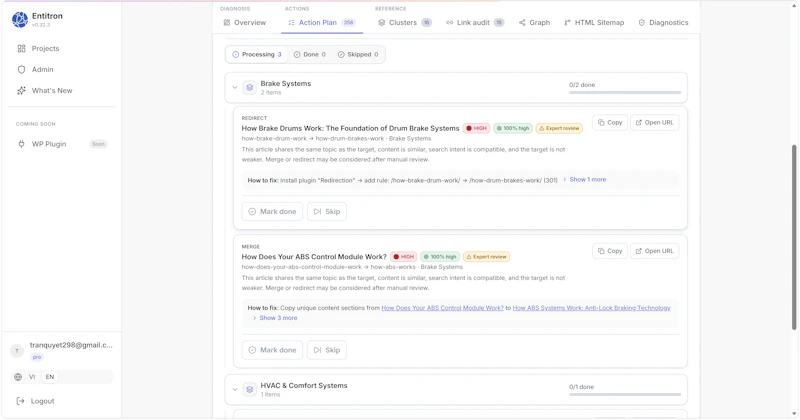The image size is (800, 420).
Task: Switch language to EN
Action: (x=49, y=377)
